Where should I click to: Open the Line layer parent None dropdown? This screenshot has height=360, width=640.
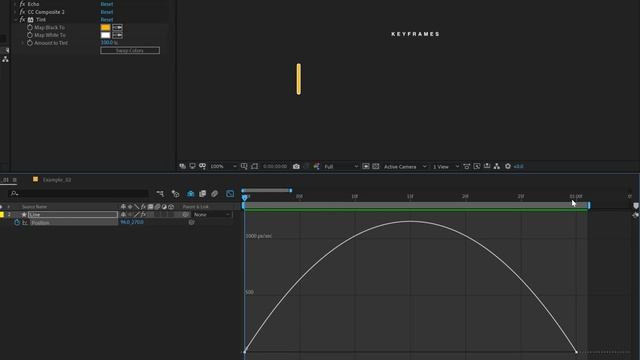point(212,214)
